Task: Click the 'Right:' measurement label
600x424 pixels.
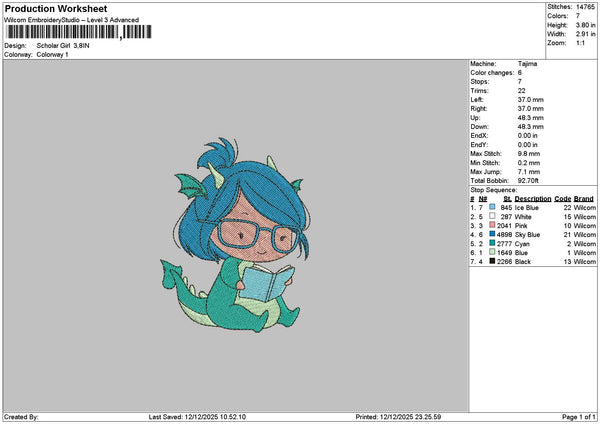Action: point(479,109)
